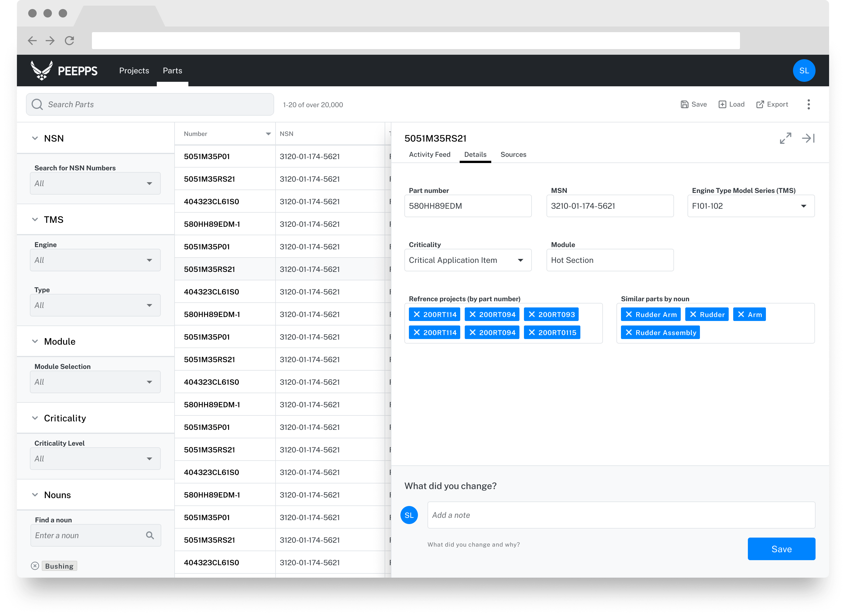Image resolution: width=846 pixels, height=616 pixels.
Task: Collapse the TMS filter section
Action: (x=35, y=219)
